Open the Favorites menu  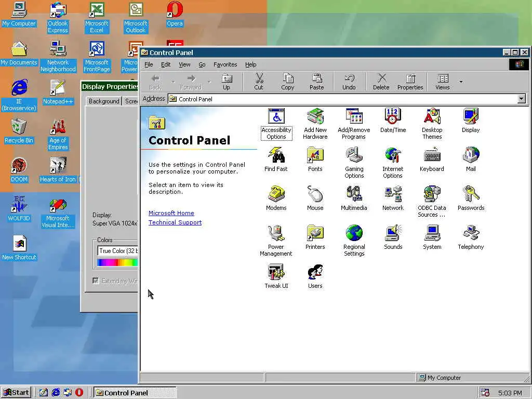point(225,64)
